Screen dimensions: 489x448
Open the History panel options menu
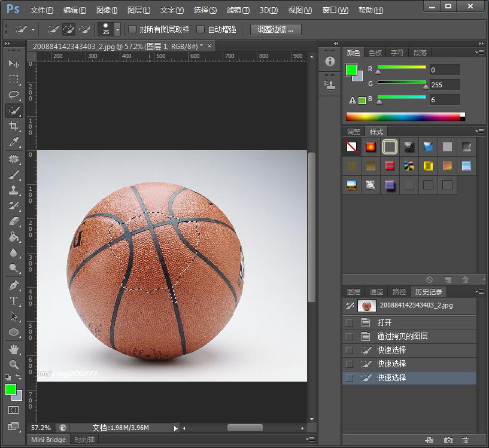pyautogui.click(x=479, y=291)
